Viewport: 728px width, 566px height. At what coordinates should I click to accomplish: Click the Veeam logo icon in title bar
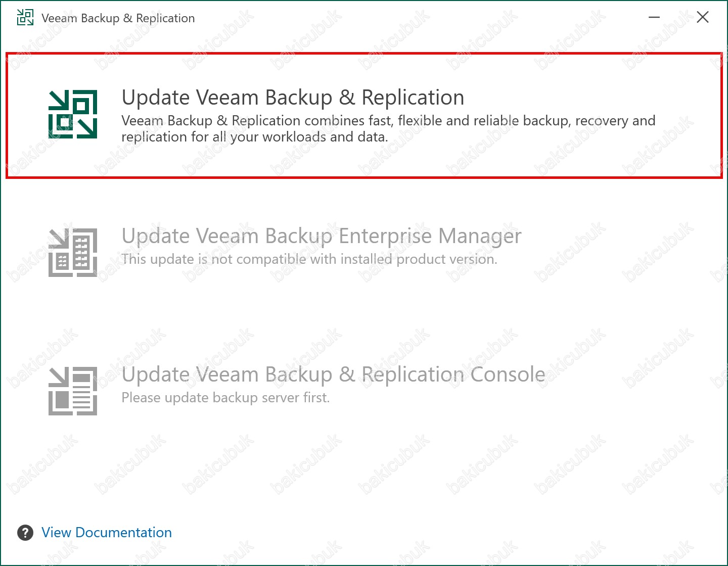tap(25, 17)
